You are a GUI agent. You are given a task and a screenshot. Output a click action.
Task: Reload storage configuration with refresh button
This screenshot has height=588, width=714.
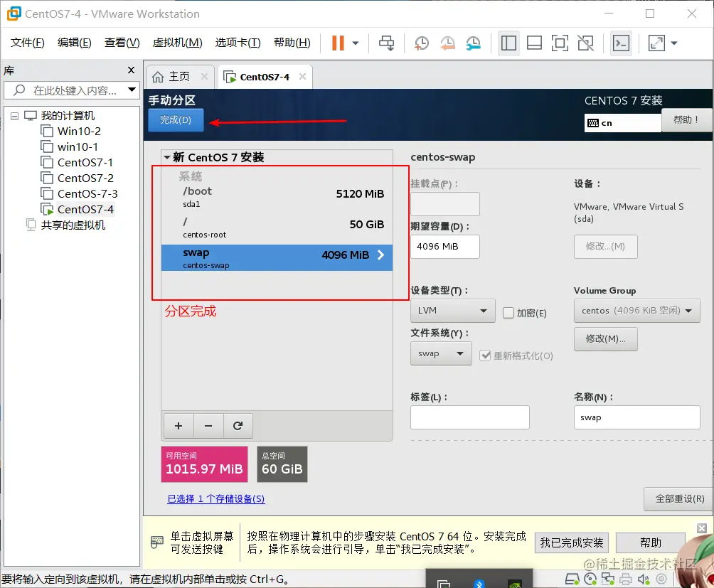[238, 426]
